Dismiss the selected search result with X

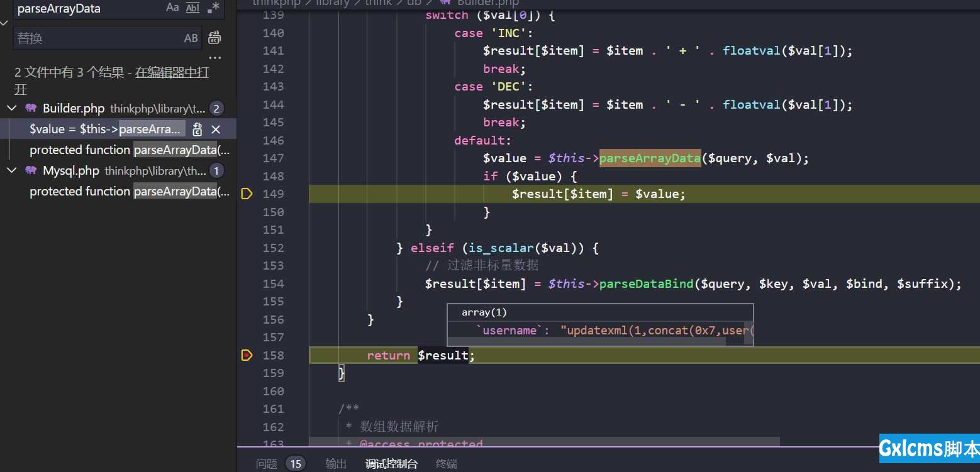pyautogui.click(x=216, y=129)
